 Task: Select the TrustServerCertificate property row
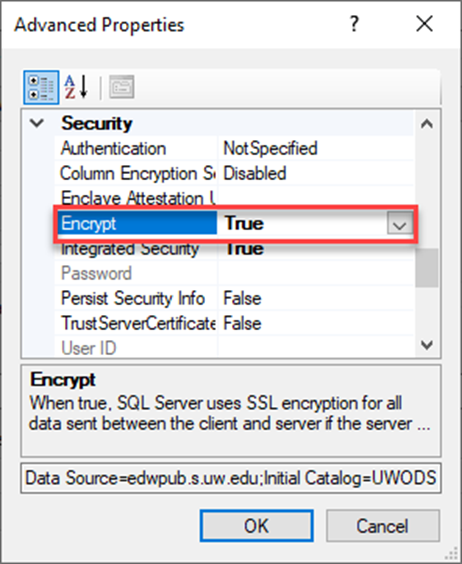tap(234, 323)
